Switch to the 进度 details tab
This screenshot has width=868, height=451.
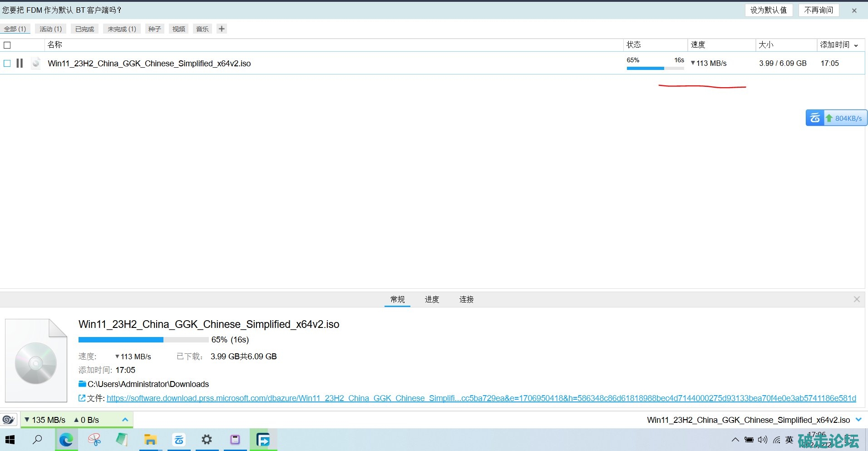pos(432,299)
